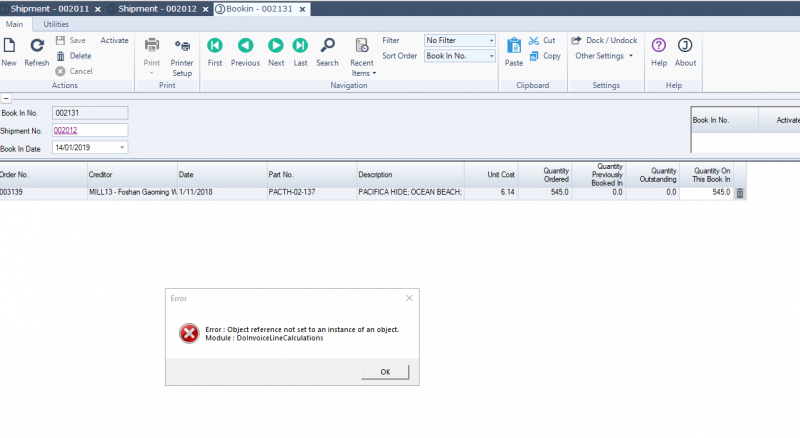Navigate to the Previous record
Viewport: 800px width, 438px height.
click(x=245, y=46)
